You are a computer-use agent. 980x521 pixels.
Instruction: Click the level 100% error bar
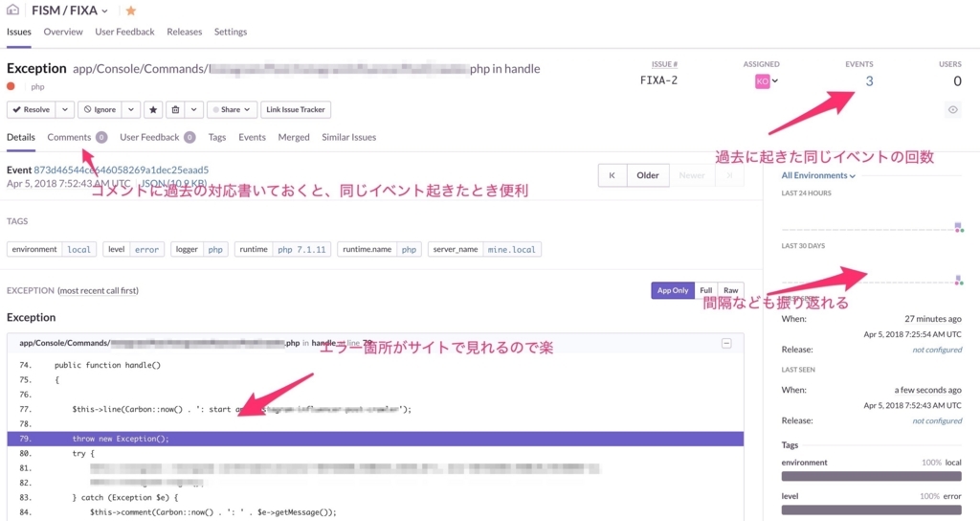pyautogui.click(x=871, y=510)
